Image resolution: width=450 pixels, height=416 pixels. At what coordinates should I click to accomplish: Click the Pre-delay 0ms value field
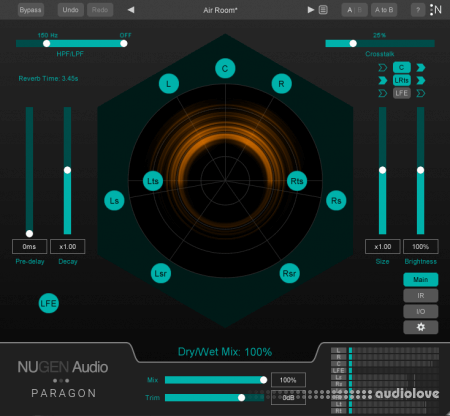click(x=29, y=247)
